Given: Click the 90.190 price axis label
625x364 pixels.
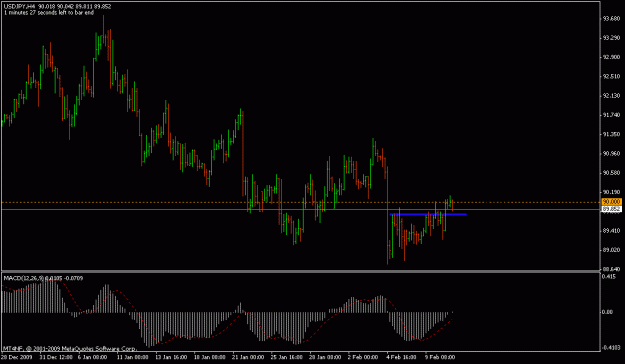Looking at the screenshot, I should pos(611,192).
